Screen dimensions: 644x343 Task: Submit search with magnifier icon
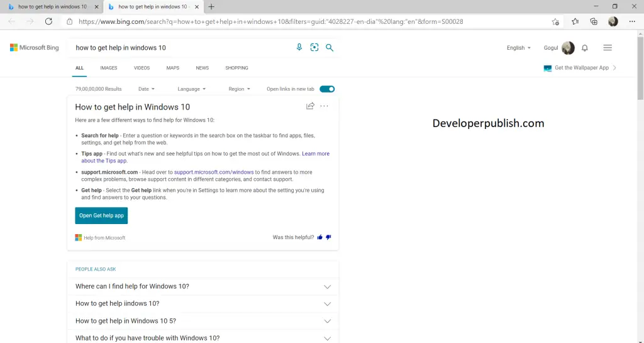(330, 48)
